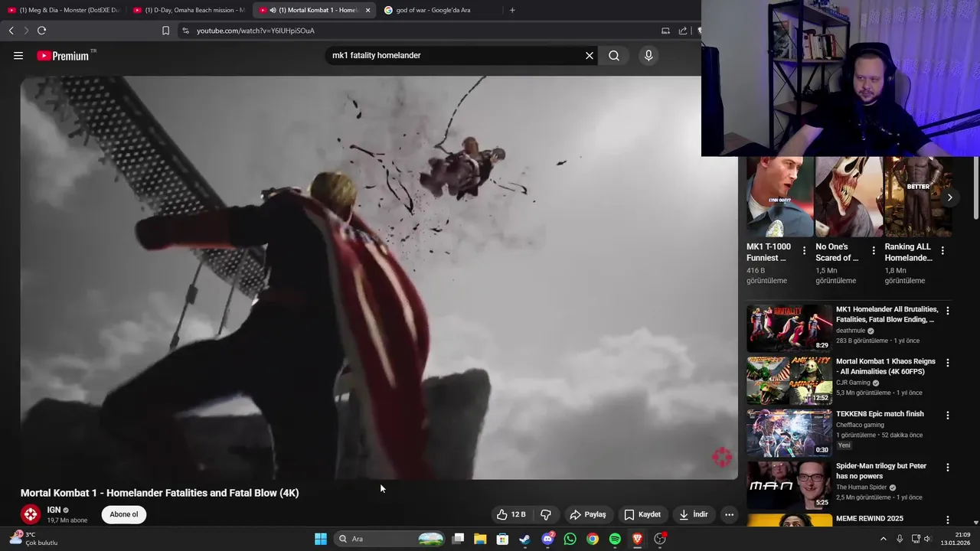The height and width of the screenshot is (551, 980).
Task: Like the video with thumbs up 12 B
Action: (x=511, y=514)
